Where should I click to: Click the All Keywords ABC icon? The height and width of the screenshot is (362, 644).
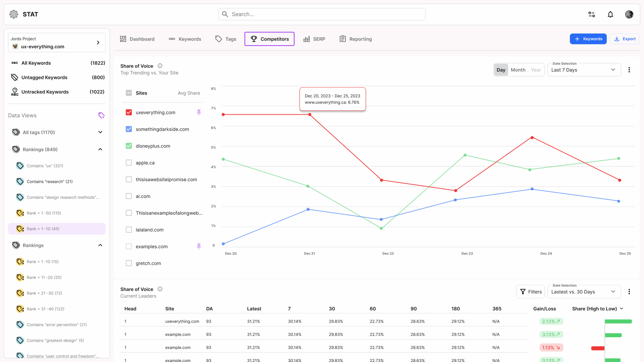pos(15,63)
